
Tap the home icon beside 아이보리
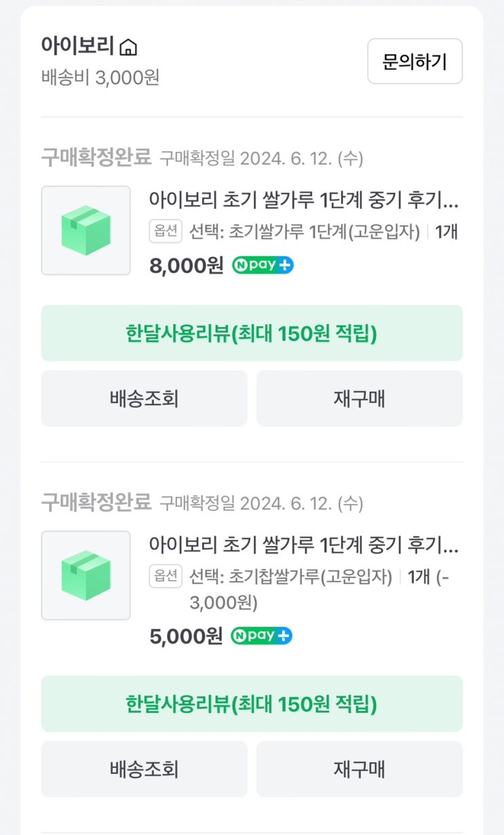[x=128, y=47]
